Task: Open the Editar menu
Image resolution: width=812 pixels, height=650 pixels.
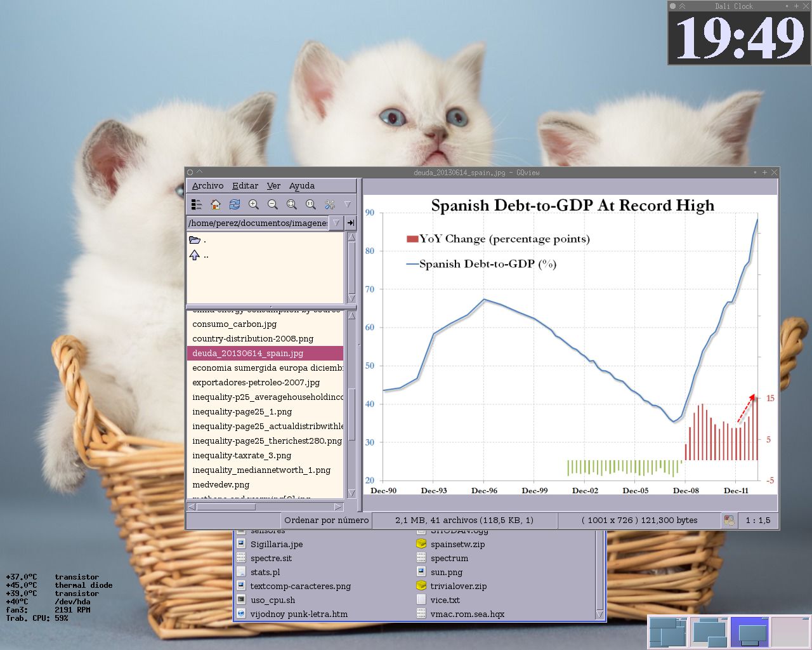Action: point(245,185)
